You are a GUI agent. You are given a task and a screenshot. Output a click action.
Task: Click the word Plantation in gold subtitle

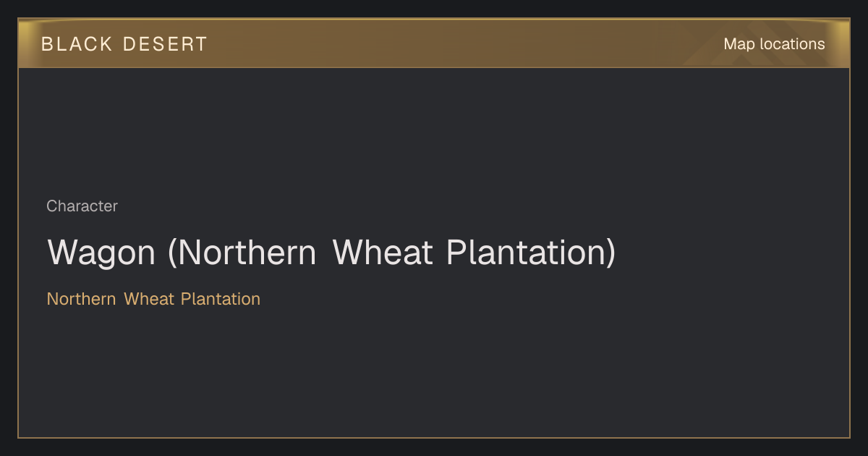(x=221, y=299)
